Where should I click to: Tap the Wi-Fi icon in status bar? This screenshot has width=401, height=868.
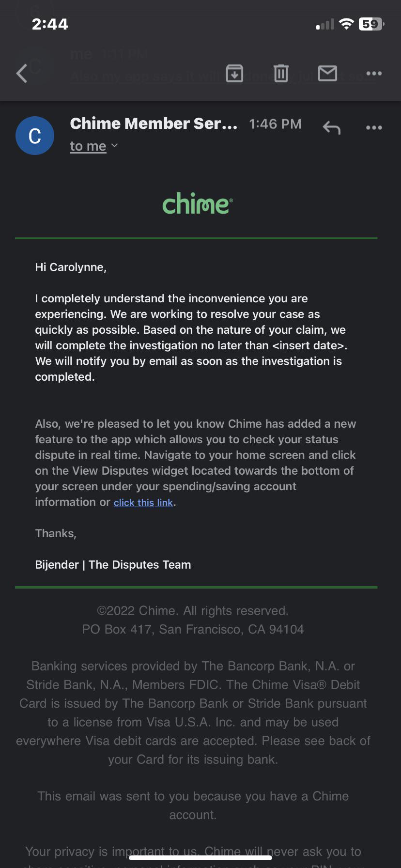click(x=346, y=24)
